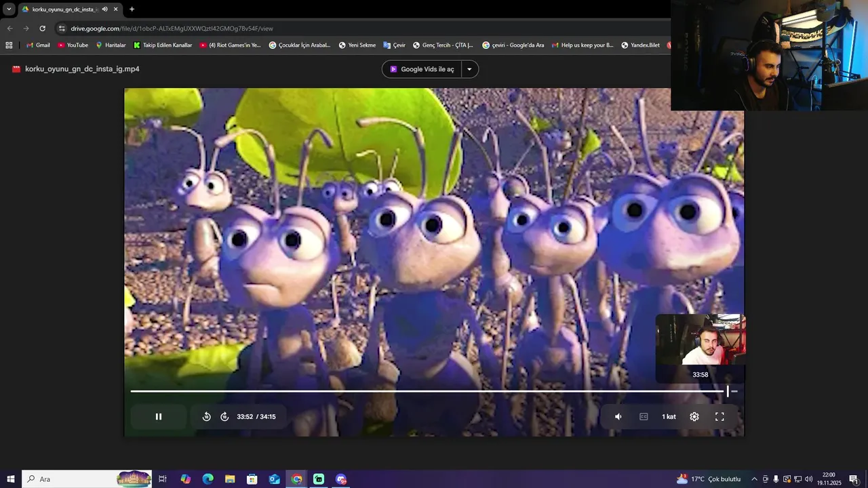
Task: Open the Chrome tab search dropdown
Action: (x=9, y=9)
